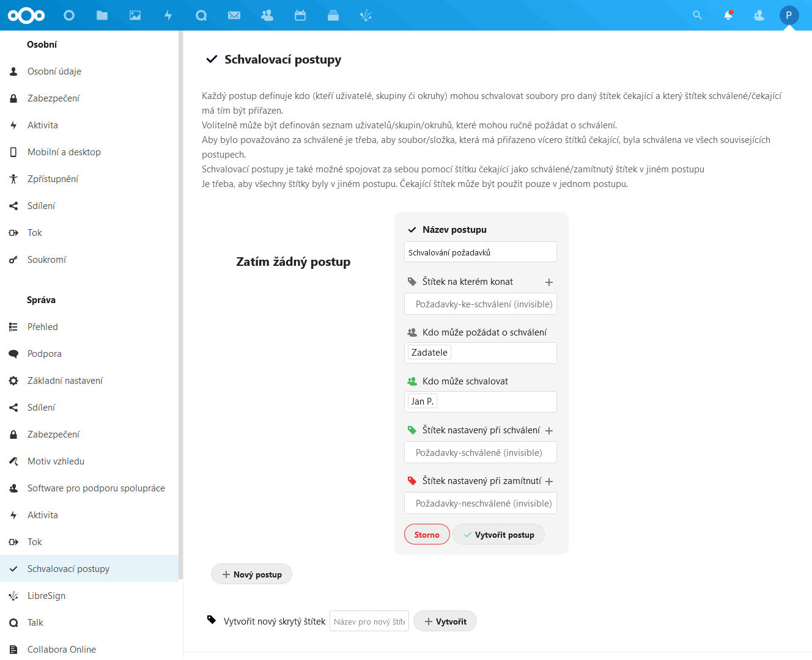Focus Název pro nový štítek input
The height and width of the screenshot is (660, 812).
click(369, 621)
